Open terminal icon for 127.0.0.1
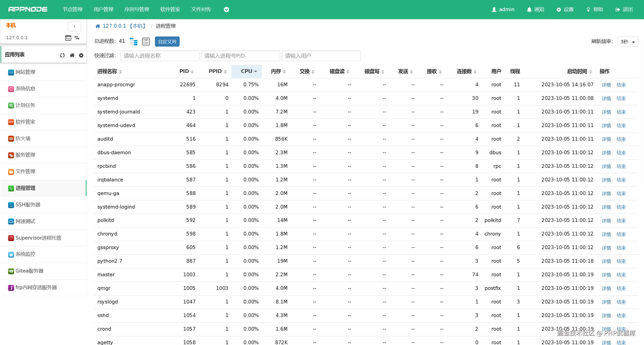 tap(68, 38)
